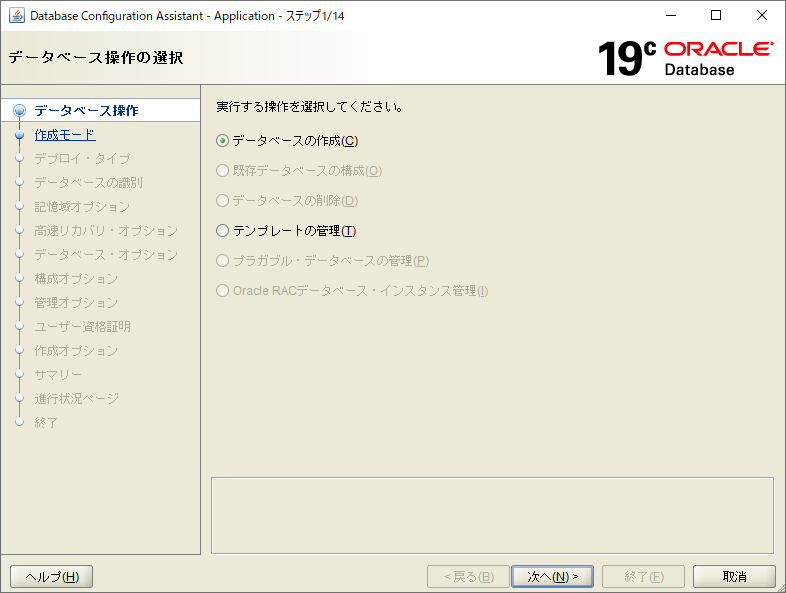This screenshot has width=786, height=593.
Task: Click the 戻る(B) back button
Action: tap(468, 576)
